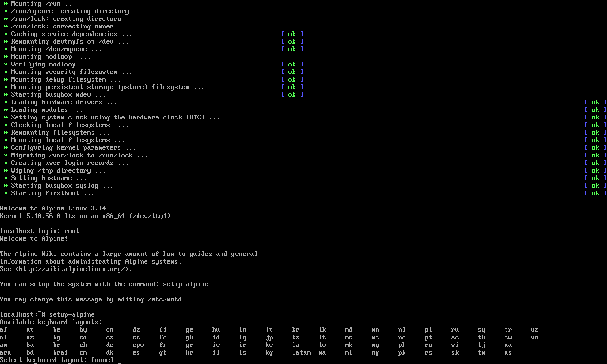This screenshot has height=364, width=607.
Task: Click the 'nl' keyboard layout code
Action: 402,330
